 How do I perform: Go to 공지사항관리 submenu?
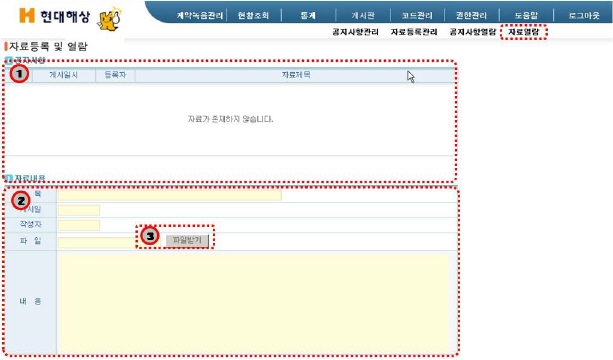pos(355,32)
